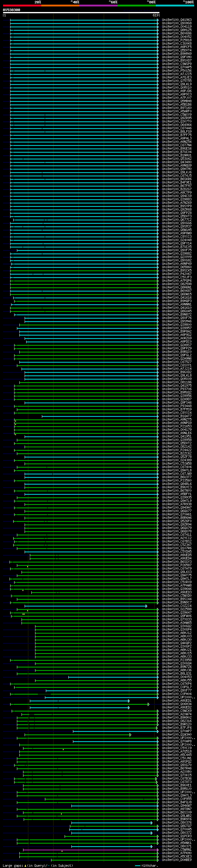Screen dimensions: 197x868
Task: Click label UniRef100_Q41951
Action: [x=177, y=436]
